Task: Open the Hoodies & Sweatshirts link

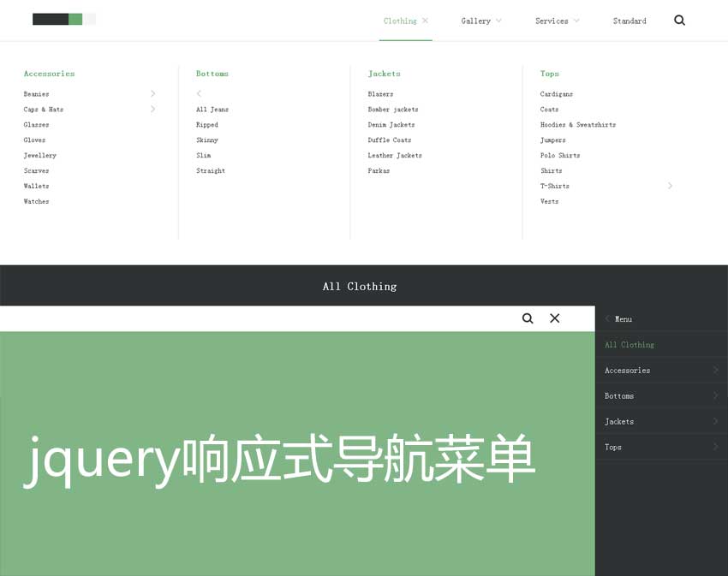Action: (577, 125)
